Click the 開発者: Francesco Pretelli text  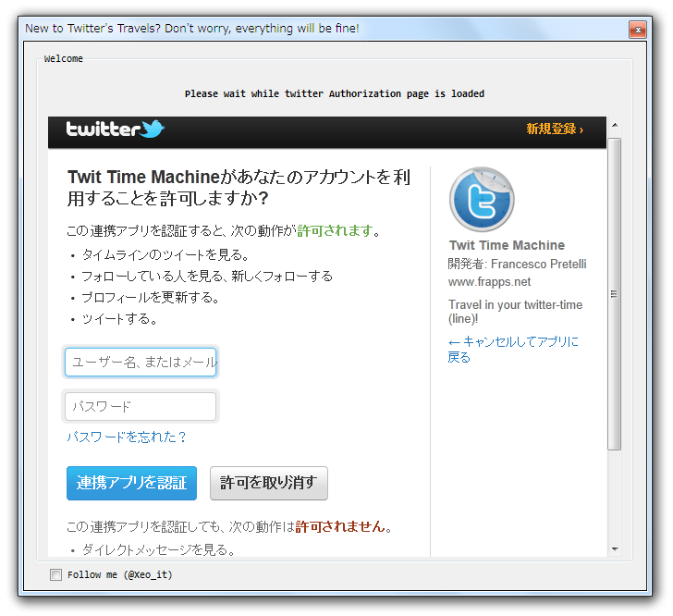[x=517, y=264]
